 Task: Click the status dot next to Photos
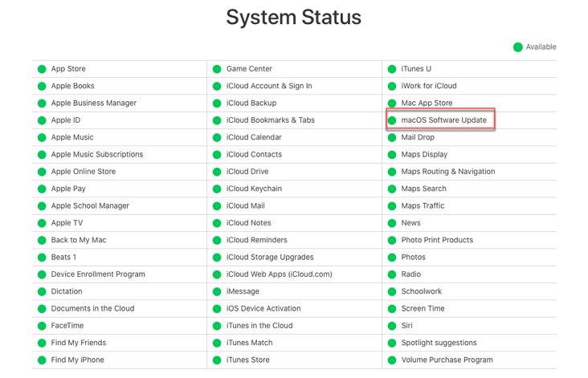click(x=392, y=258)
